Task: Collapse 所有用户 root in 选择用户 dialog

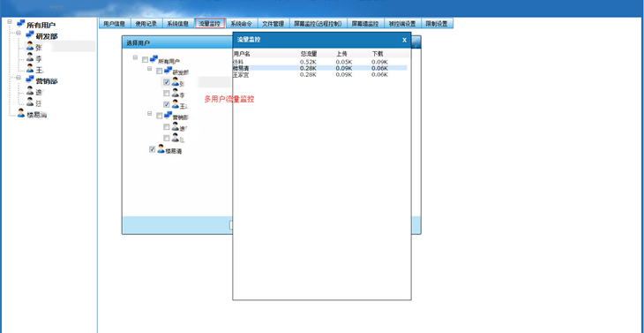Action: tap(135, 58)
